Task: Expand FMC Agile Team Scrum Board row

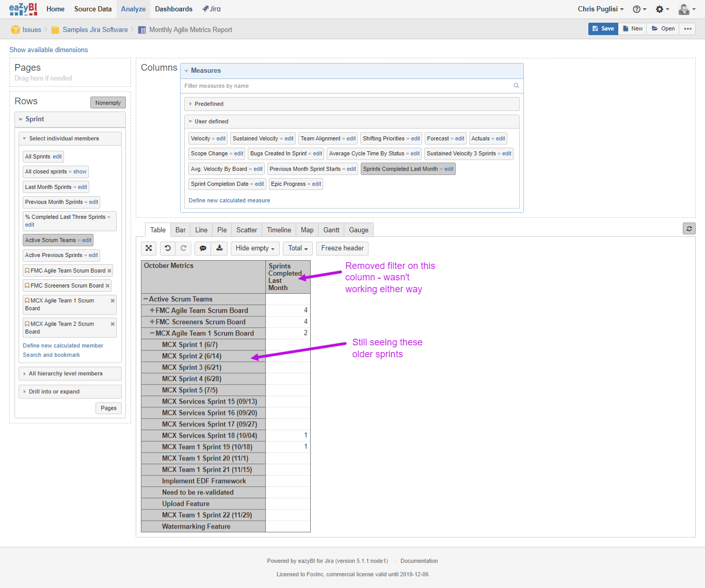Action: click(152, 310)
